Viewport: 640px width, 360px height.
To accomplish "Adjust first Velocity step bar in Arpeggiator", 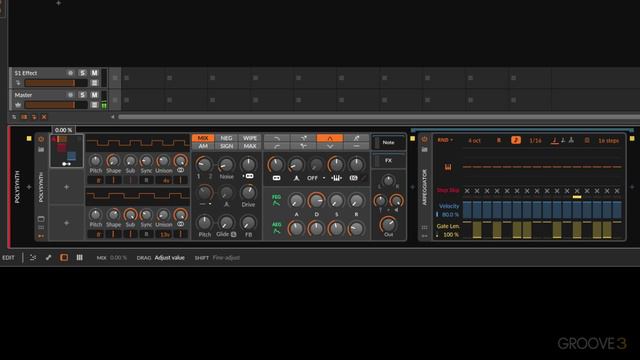I will pos(467,210).
